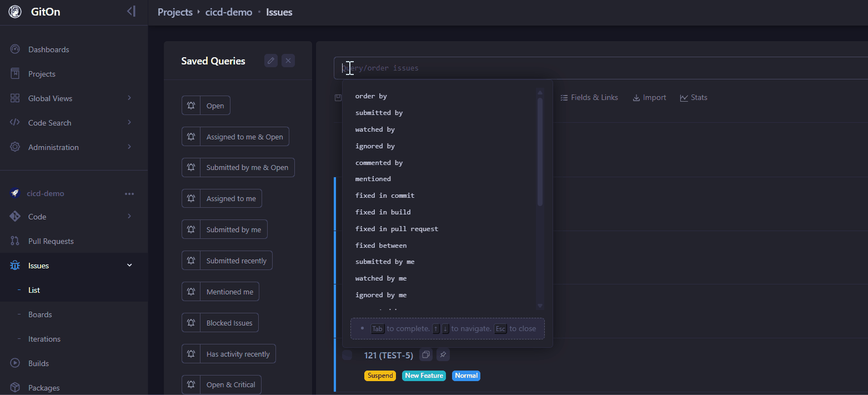Toggle the bell watch icon for Open query
The image size is (868, 395).
point(191,106)
